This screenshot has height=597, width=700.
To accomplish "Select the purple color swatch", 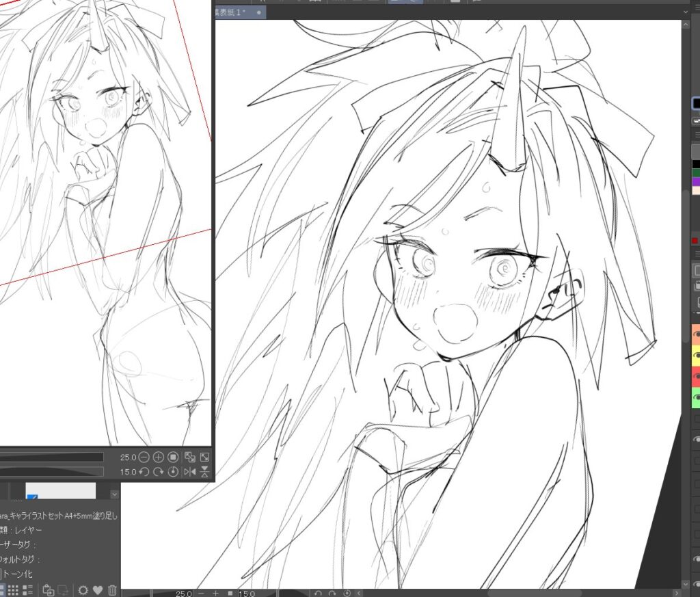I will [696, 182].
